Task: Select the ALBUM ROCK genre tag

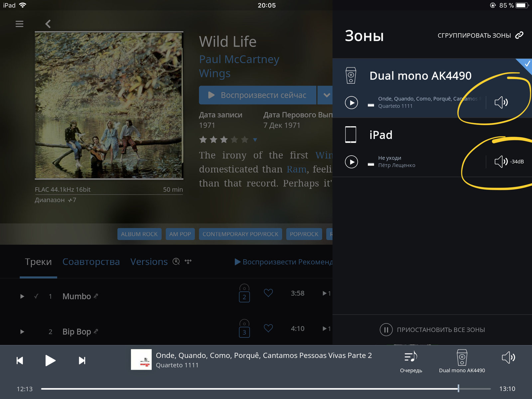Action: [x=139, y=234]
